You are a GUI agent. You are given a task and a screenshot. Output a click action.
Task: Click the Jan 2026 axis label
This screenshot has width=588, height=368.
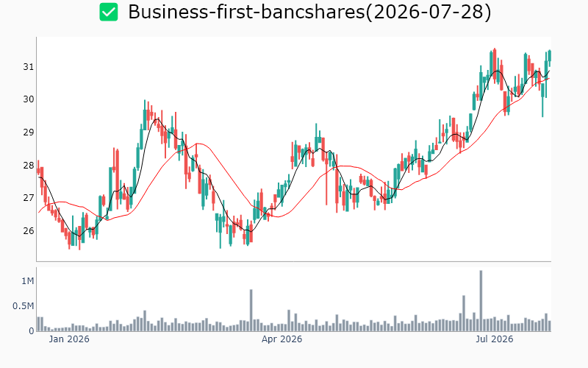(x=69, y=339)
